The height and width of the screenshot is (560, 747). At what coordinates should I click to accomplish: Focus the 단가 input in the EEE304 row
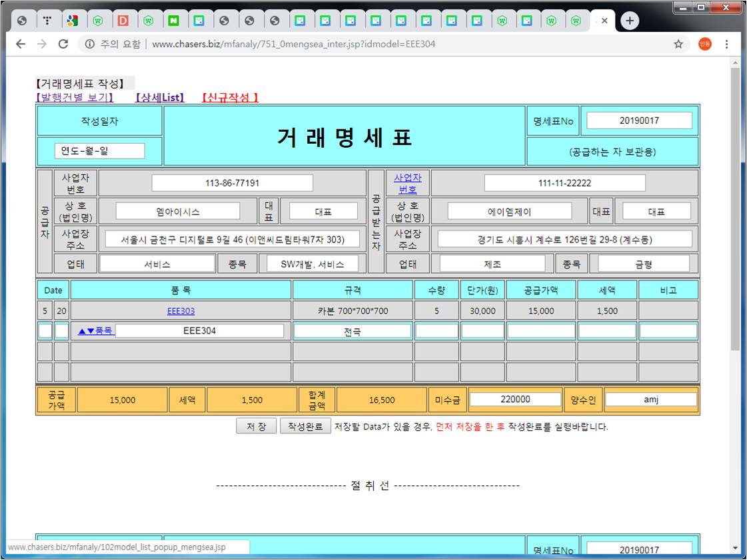tap(482, 331)
